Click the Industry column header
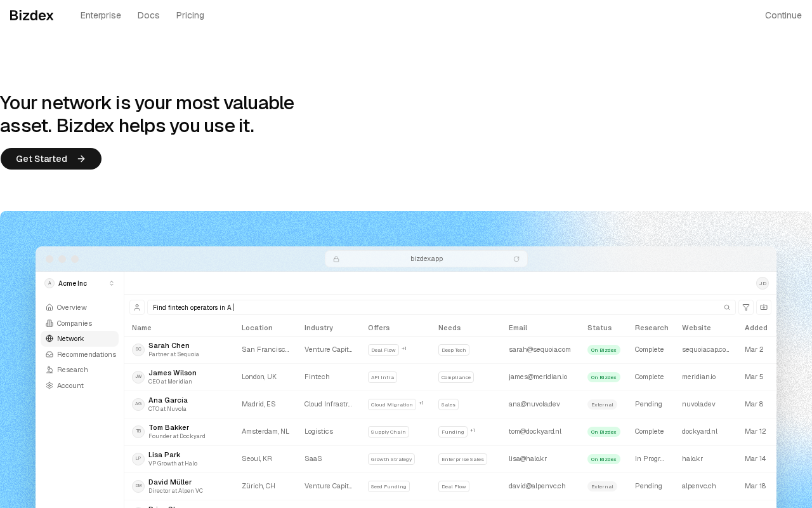812x508 pixels. [x=319, y=328]
